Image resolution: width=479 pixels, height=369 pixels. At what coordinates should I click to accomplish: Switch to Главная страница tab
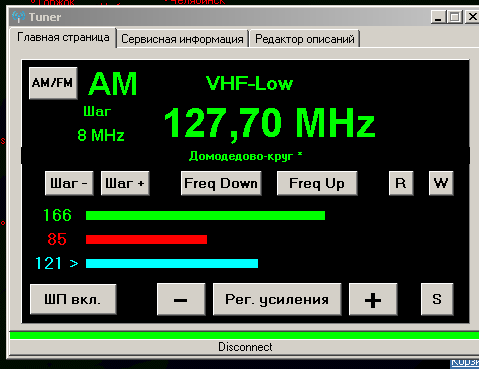point(63,37)
